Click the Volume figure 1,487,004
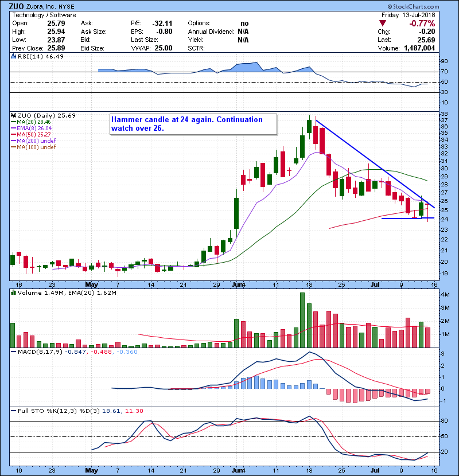This screenshot has height=476, width=459. point(419,48)
